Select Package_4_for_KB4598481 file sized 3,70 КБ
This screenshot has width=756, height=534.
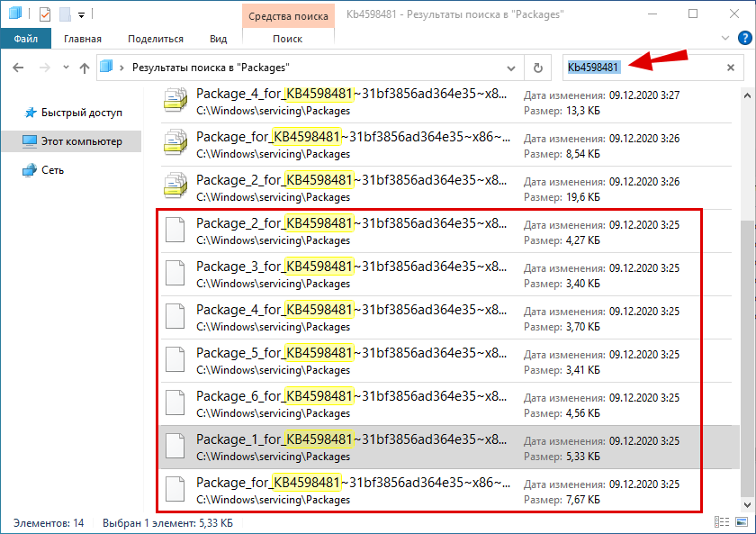446,318
